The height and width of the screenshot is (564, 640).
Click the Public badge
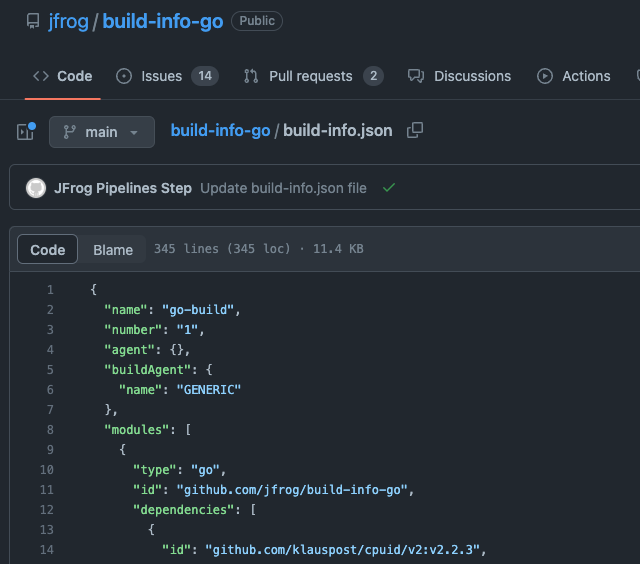257,21
